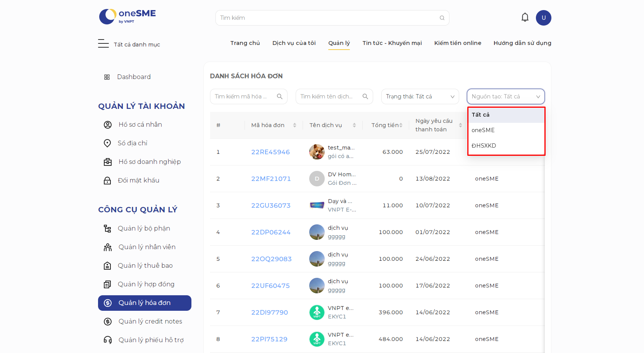The height and width of the screenshot is (353, 644).
Task: Open invoice 22OQ29083
Action: pos(271,259)
